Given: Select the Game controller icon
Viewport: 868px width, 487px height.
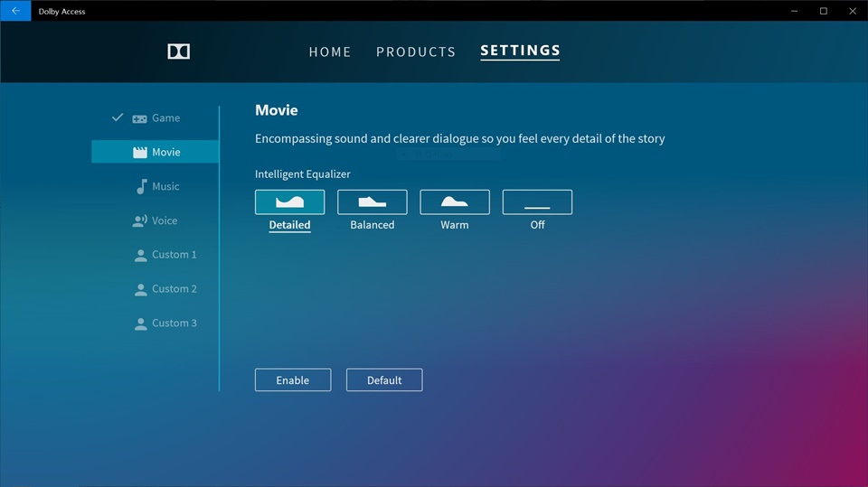Looking at the screenshot, I should pyautogui.click(x=139, y=118).
